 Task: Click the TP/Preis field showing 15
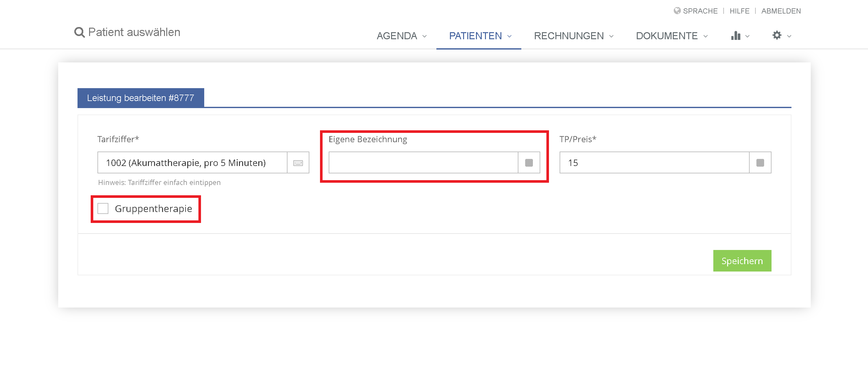point(654,163)
